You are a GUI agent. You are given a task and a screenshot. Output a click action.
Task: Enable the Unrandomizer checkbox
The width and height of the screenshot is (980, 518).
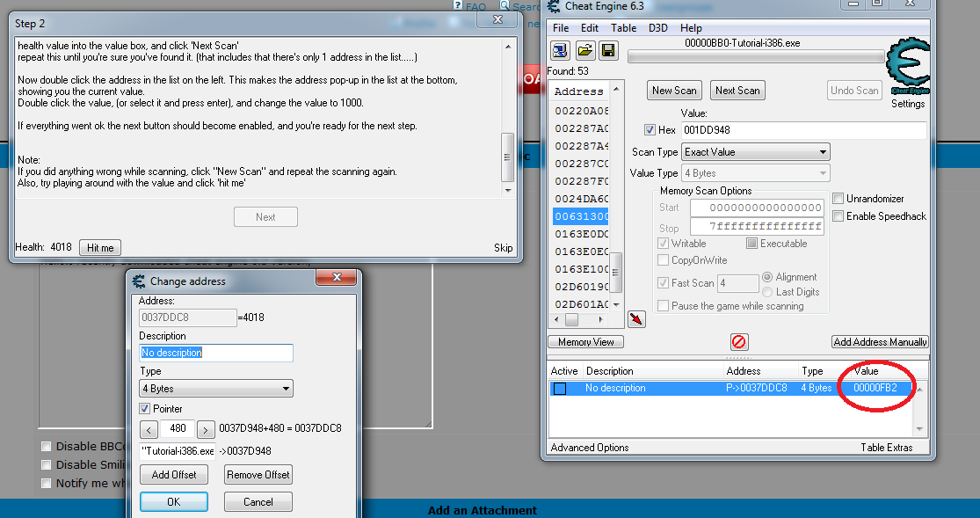pos(838,198)
